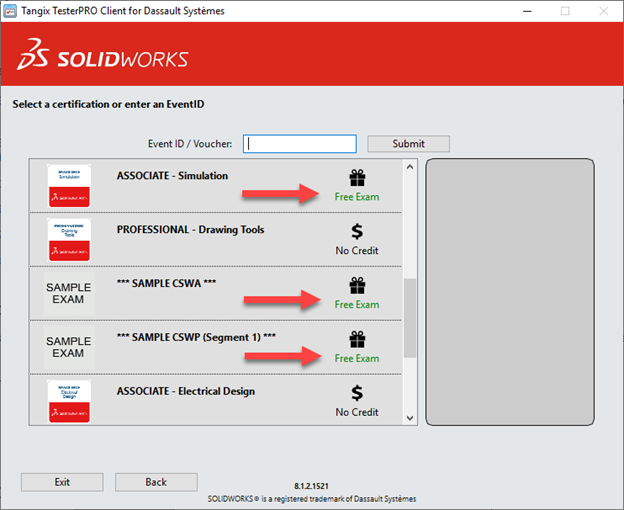Viewport: 624px width, 510px height.
Task: Click the gift icon for ASSOCIATE - Simulation
Action: pyautogui.click(x=357, y=178)
